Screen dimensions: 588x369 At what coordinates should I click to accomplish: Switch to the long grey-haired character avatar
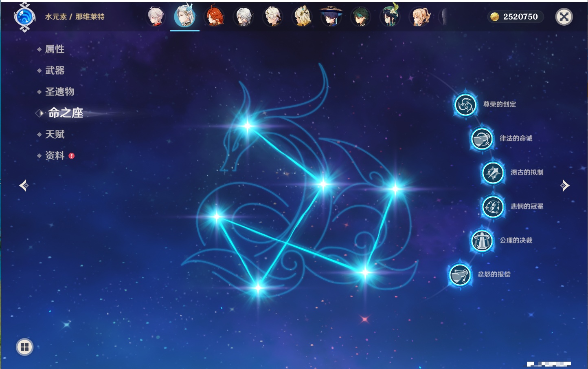click(x=244, y=17)
